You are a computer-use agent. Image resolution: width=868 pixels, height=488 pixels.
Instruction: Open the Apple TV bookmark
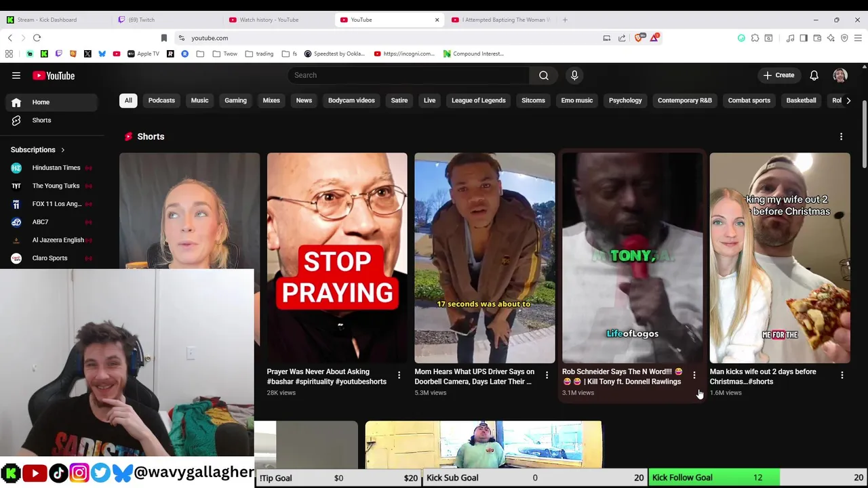[x=144, y=54]
